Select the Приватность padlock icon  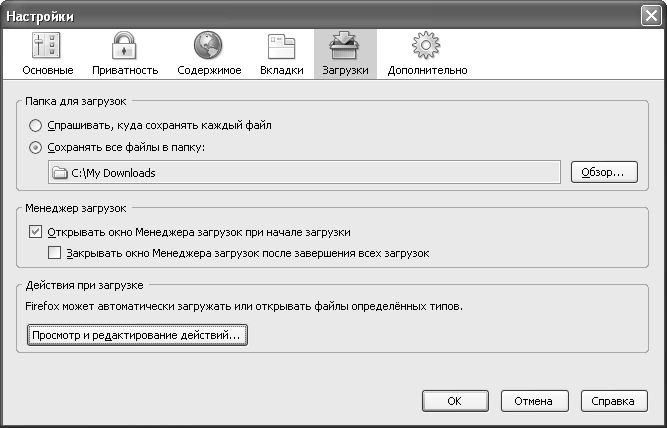125,46
